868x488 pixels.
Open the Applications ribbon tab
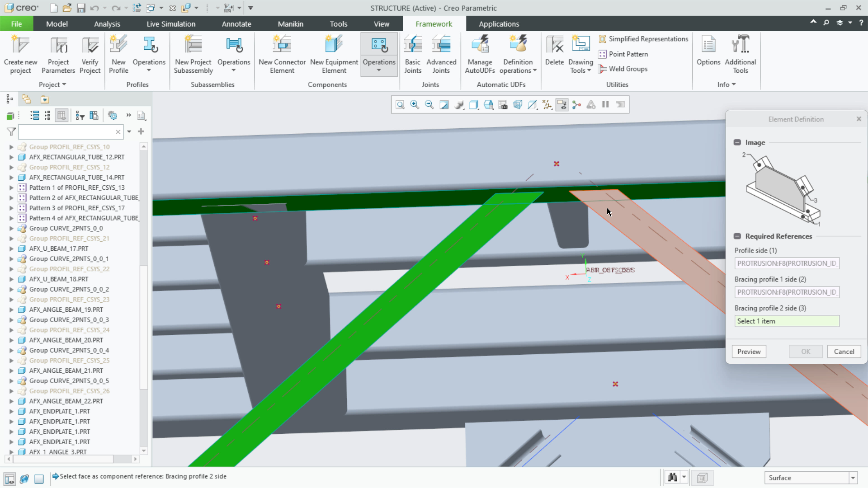coord(498,23)
